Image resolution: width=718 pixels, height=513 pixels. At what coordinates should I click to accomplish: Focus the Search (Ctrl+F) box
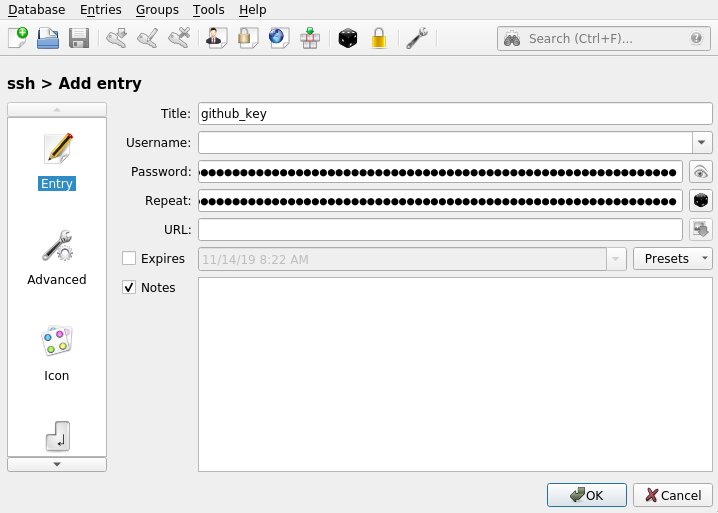(x=604, y=38)
